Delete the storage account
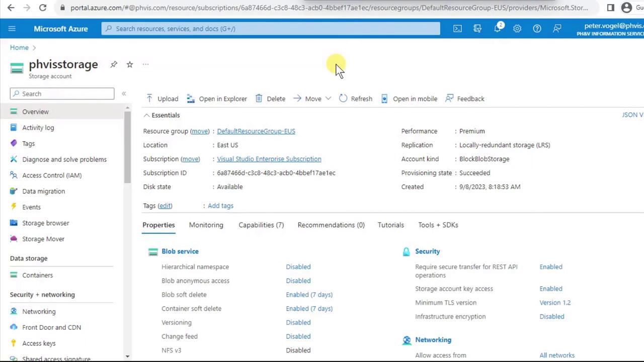 point(270,99)
